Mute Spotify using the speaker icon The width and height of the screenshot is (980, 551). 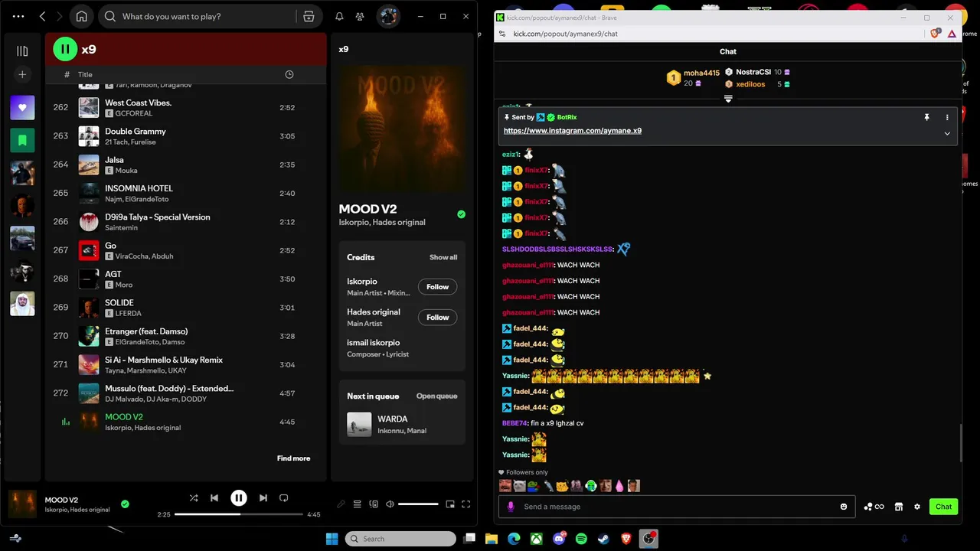[x=390, y=504]
